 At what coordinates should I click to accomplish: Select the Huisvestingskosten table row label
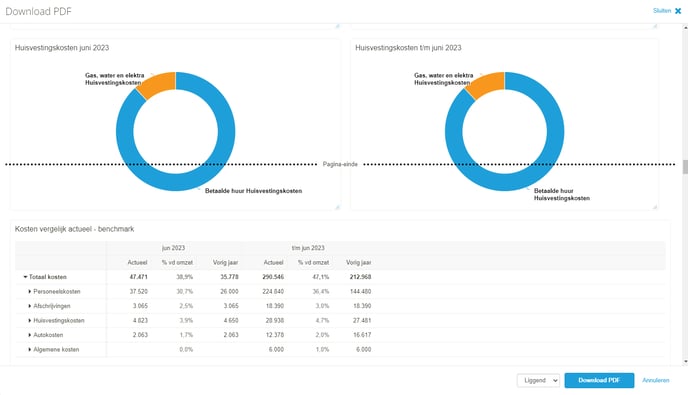pyautogui.click(x=59, y=320)
